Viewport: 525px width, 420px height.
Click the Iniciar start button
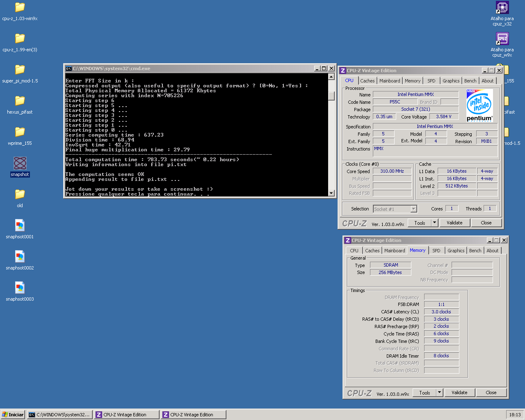tap(13, 415)
